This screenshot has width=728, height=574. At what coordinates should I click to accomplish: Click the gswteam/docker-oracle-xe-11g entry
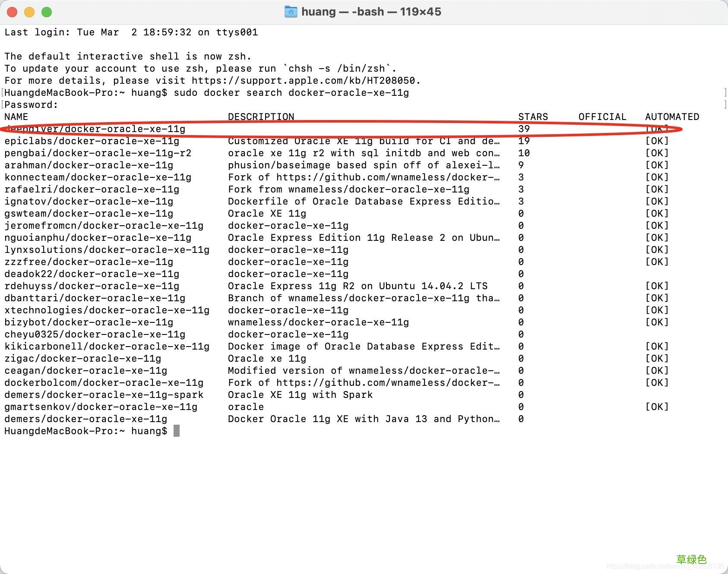tap(89, 214)
